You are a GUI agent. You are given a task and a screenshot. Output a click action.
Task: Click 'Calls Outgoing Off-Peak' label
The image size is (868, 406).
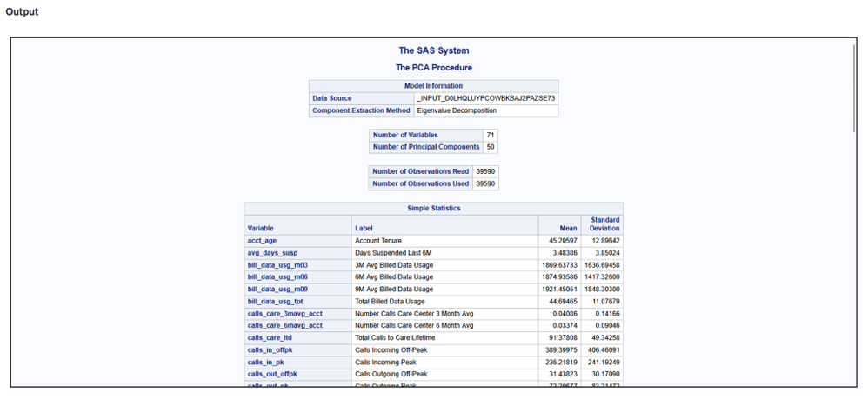click(x=391, y=375)
